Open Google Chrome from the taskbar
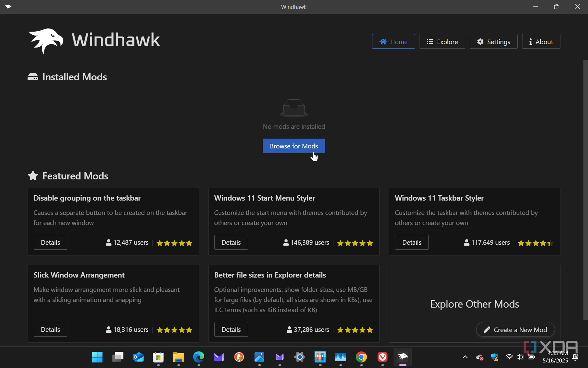 tap(361, 357)
